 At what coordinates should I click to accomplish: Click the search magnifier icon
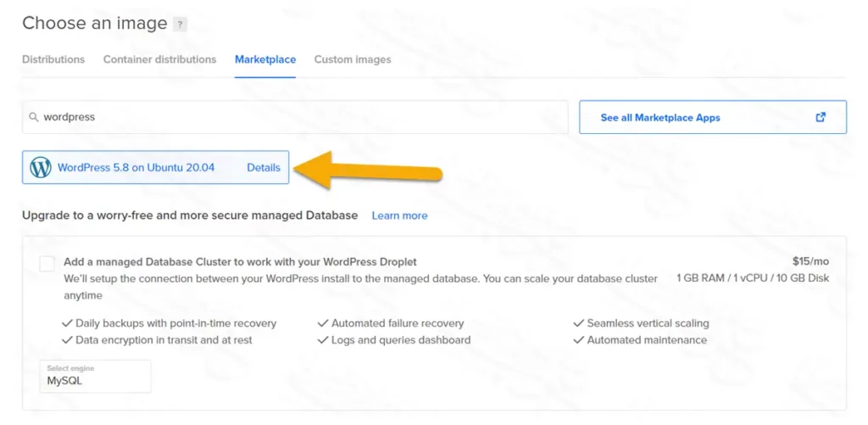[x=33, y=117]
